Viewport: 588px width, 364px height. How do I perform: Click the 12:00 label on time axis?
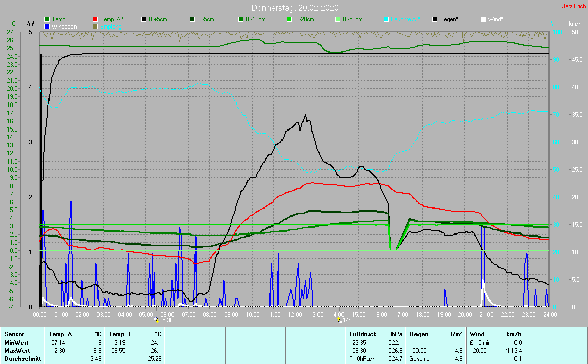click(295, 315)
